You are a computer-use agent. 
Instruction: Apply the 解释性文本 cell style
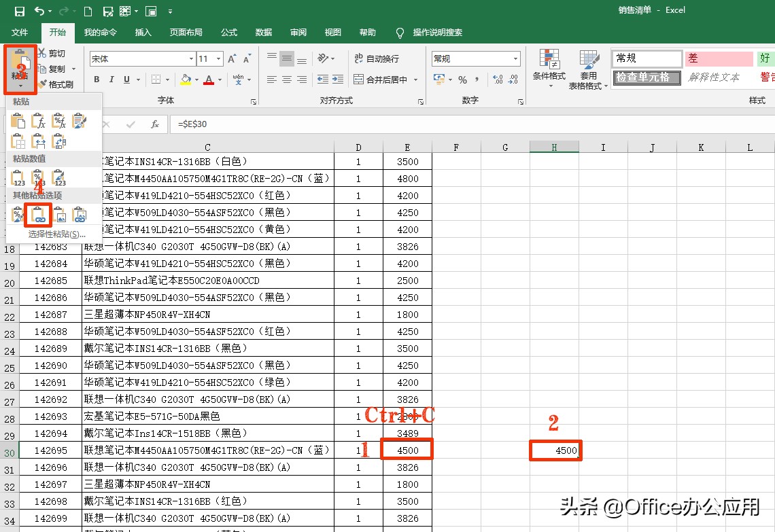(719, 77)
